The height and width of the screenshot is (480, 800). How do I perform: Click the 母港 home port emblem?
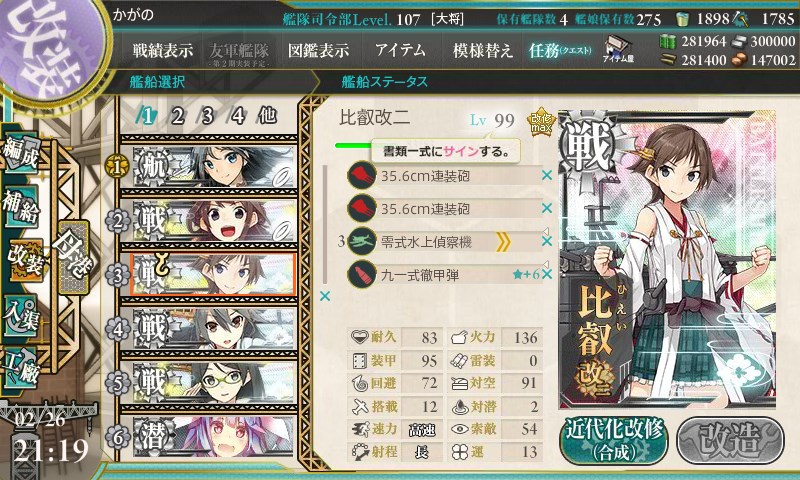[73, 258]
